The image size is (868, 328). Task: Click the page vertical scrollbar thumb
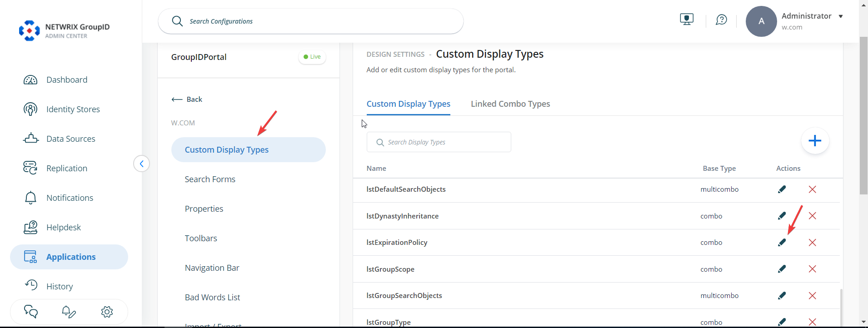click(x=863, y=116)
